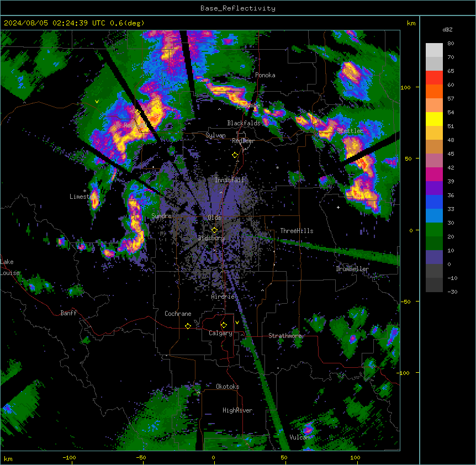The width and height of the screenshot is (476, 465).
Task: Select the brown 45-48 dBZ legend swatch
Action: click(x=434, y=146)
